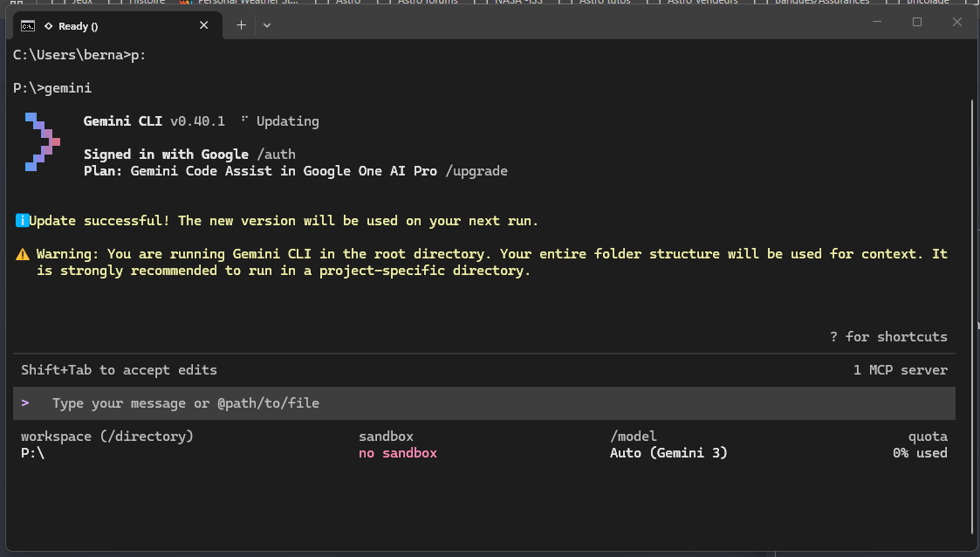Click the 'sandbox' footer label
Image resolution: width=980 pixels, height=557 pixels.
386,437
